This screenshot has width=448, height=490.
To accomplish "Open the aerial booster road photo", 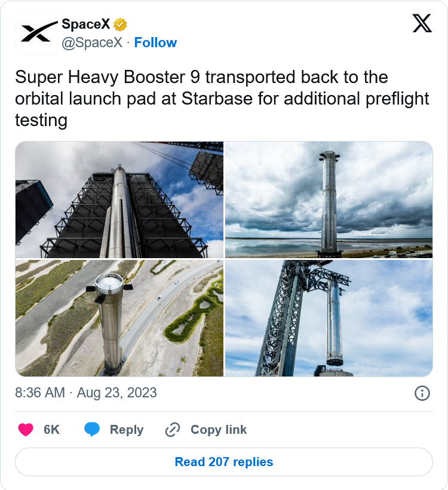I will 119,318.
